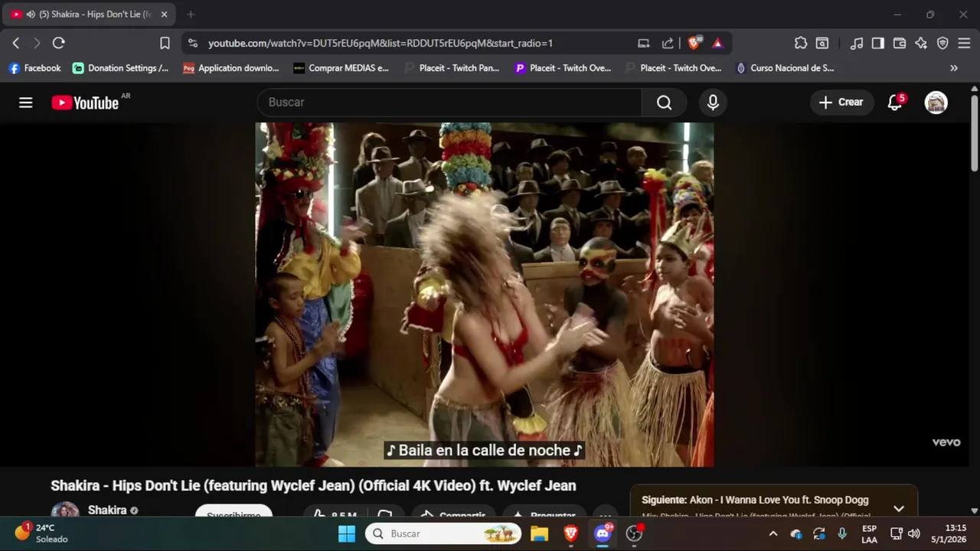
Task: Open the Placeit - Twitch Pan... bookmark
Action: click(x=452, y=68)
